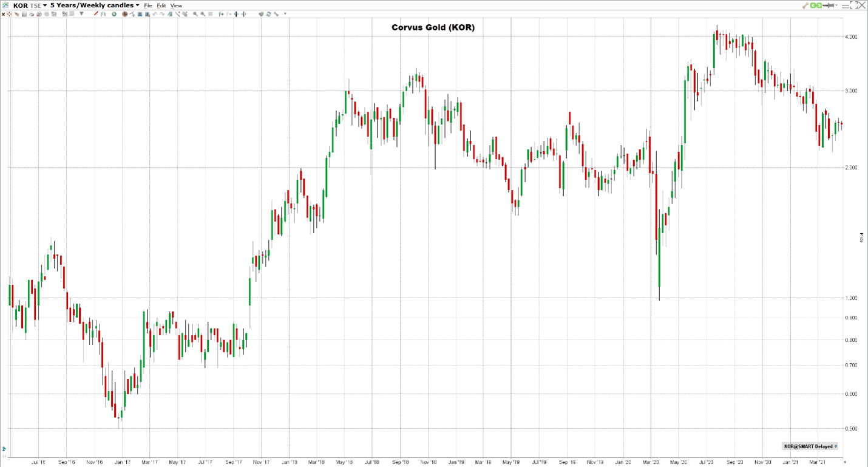The height and width of the screenshot is (467, 868).
Task: Click the 0.500 price axis label
Action: click(850, 429)
